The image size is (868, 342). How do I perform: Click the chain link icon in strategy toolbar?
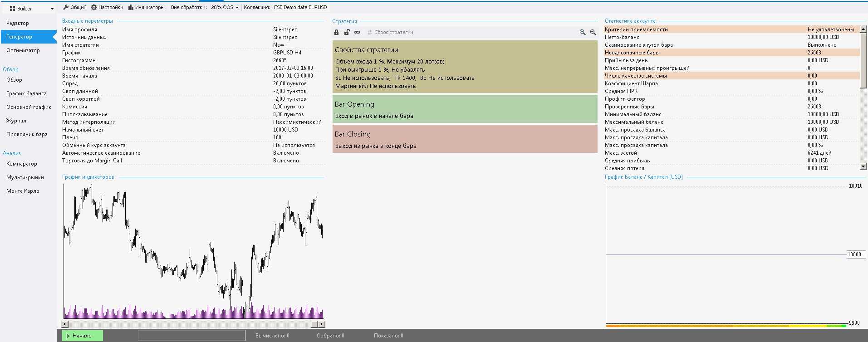(x=357, y=32)
